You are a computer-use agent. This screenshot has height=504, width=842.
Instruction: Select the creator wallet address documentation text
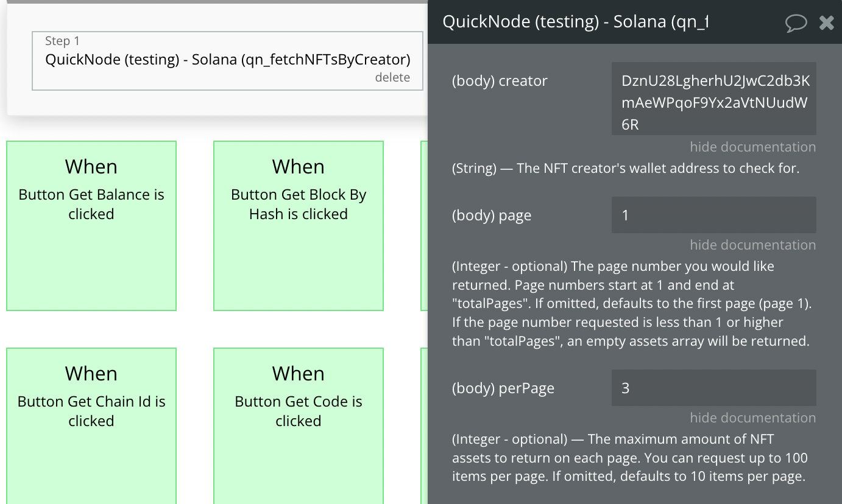tap(626, 168)
